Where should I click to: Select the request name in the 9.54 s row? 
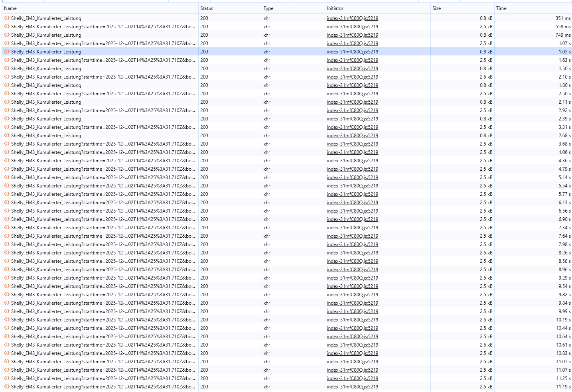103,286
